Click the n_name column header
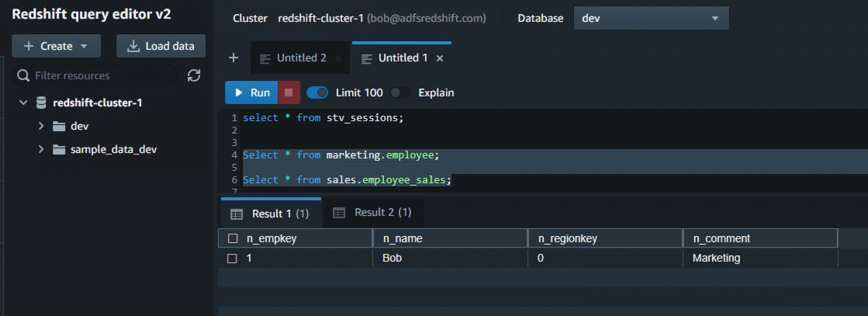868x316 pixels. click(451, 238)
